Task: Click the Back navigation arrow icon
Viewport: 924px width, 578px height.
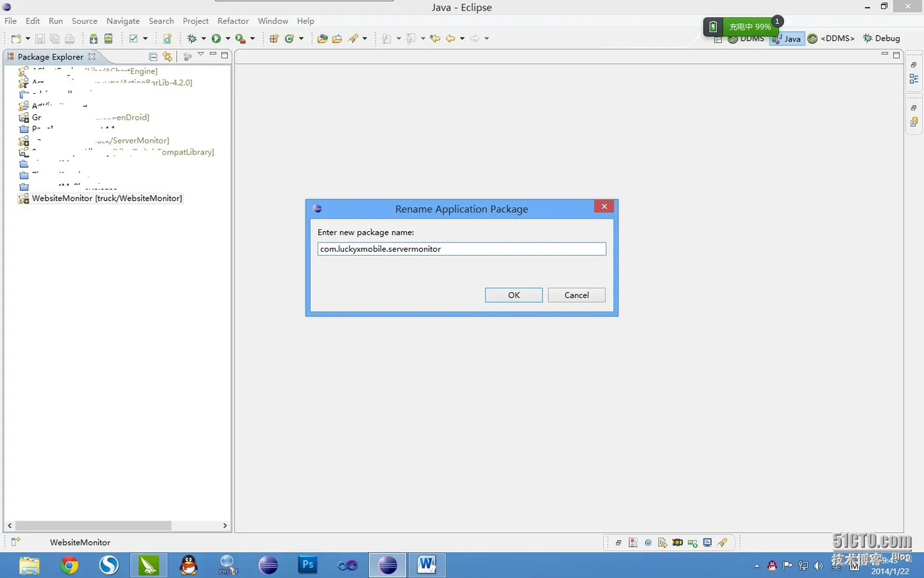Action: (450, 38)
